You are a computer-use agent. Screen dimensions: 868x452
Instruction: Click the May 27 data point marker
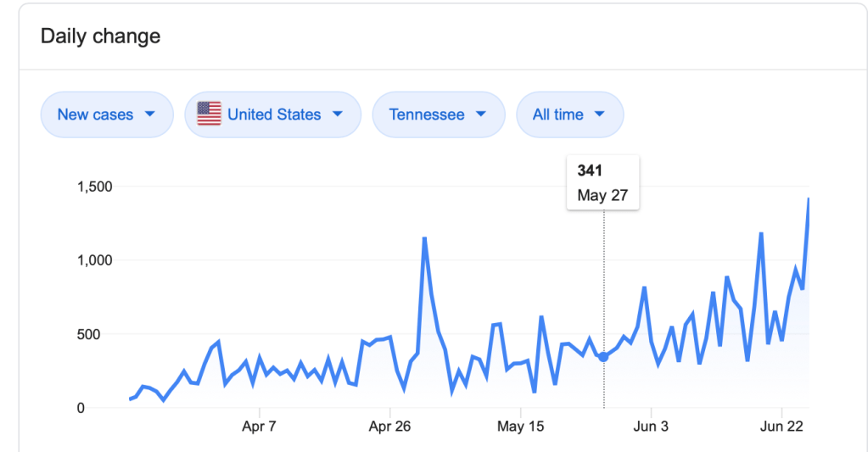pos(603,357)
